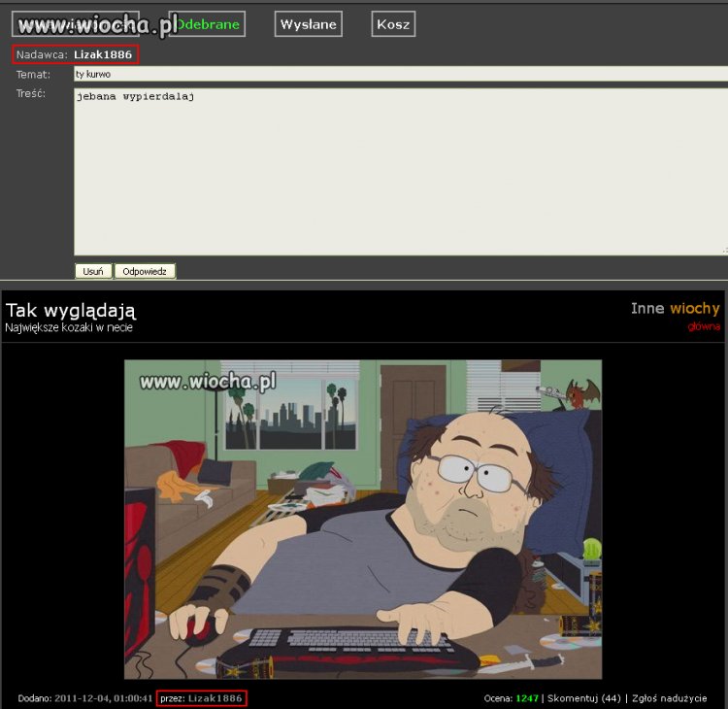728x709 pixels.
Task: Select the date 2011-12-04, 01:00:41
Action: point(104,698)
